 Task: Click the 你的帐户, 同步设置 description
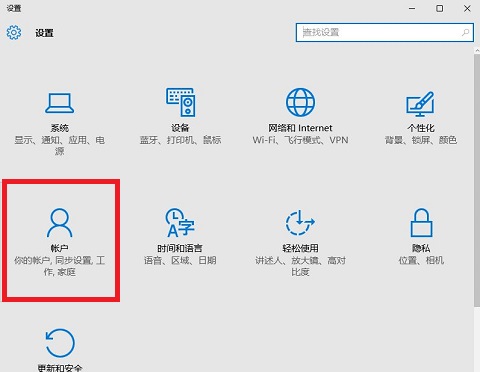point(60,266)
